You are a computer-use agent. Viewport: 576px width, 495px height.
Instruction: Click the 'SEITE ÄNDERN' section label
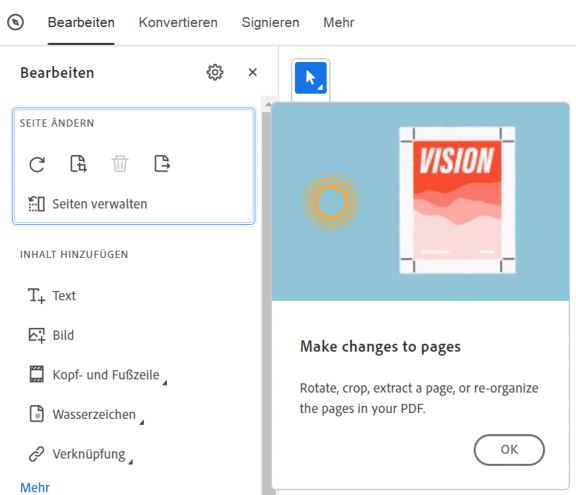pyautogui.click(x=57, y=123)
